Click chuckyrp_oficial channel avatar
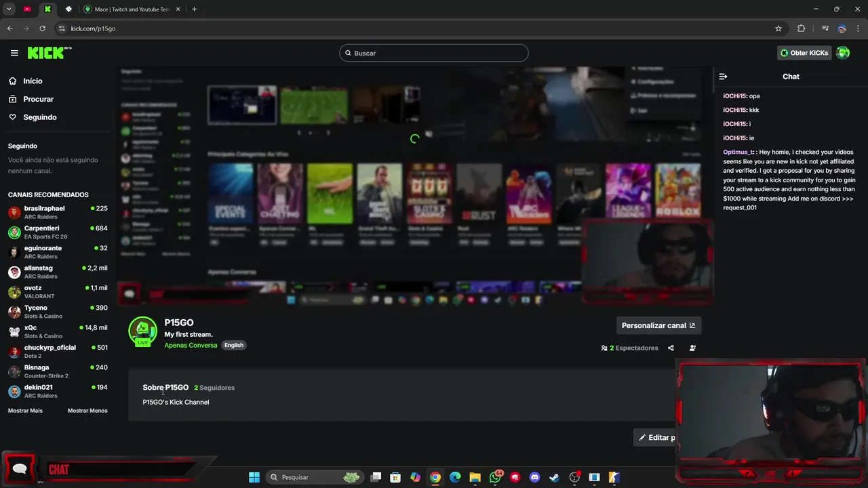The height and width of the screenshot is (488, 868). tap(14, 352)
